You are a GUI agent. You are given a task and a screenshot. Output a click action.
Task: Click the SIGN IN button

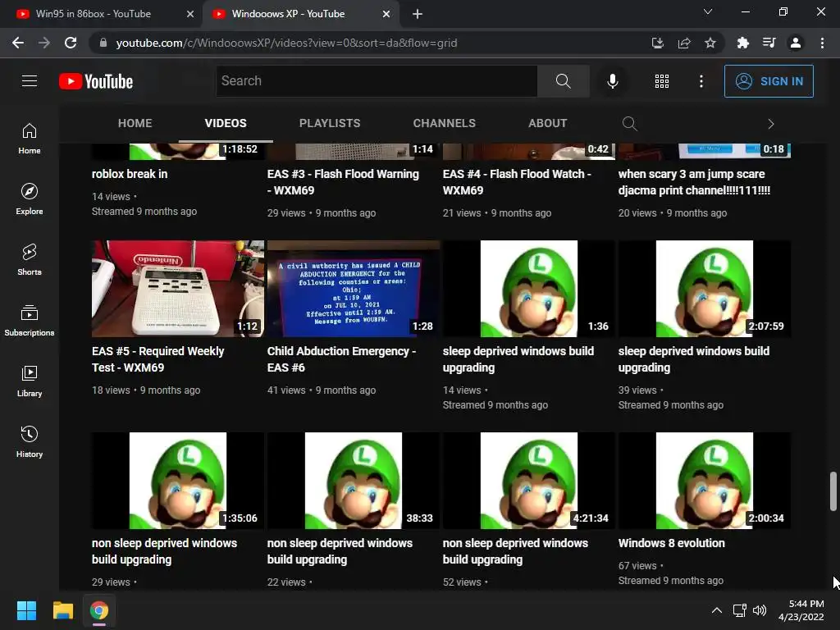coord(769,81)
